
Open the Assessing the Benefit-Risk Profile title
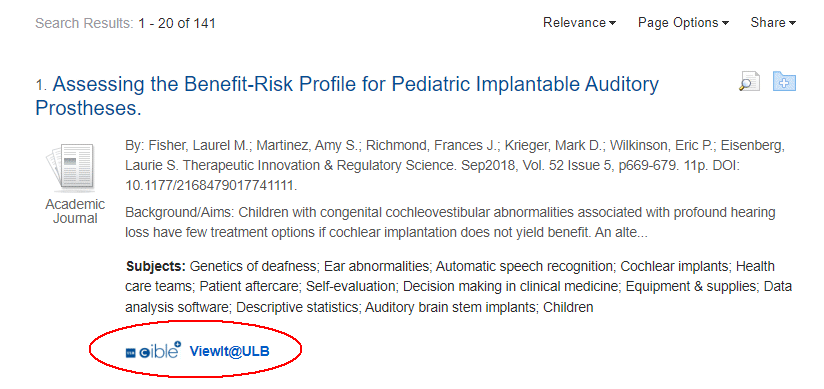(347, 96)
